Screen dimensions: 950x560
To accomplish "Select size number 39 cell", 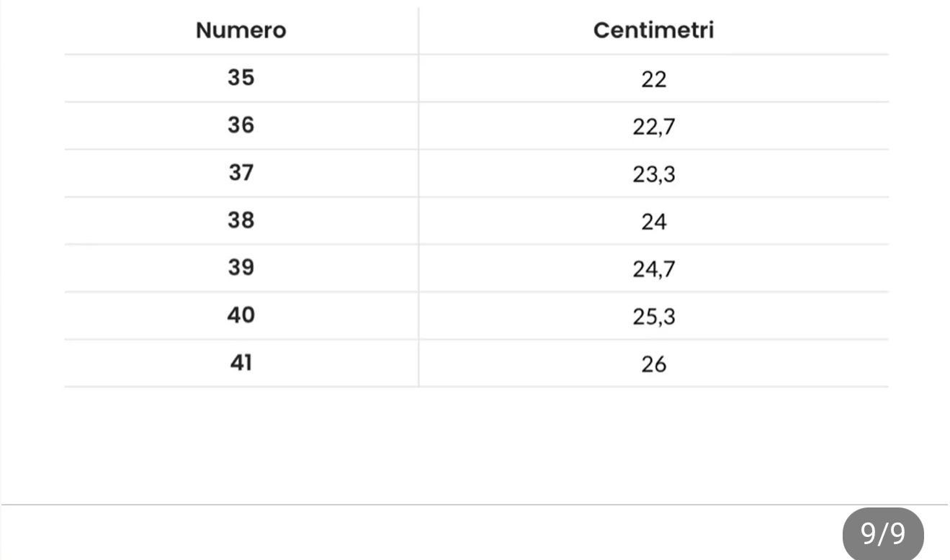I will pyautogui.click(x=241, y=268).
